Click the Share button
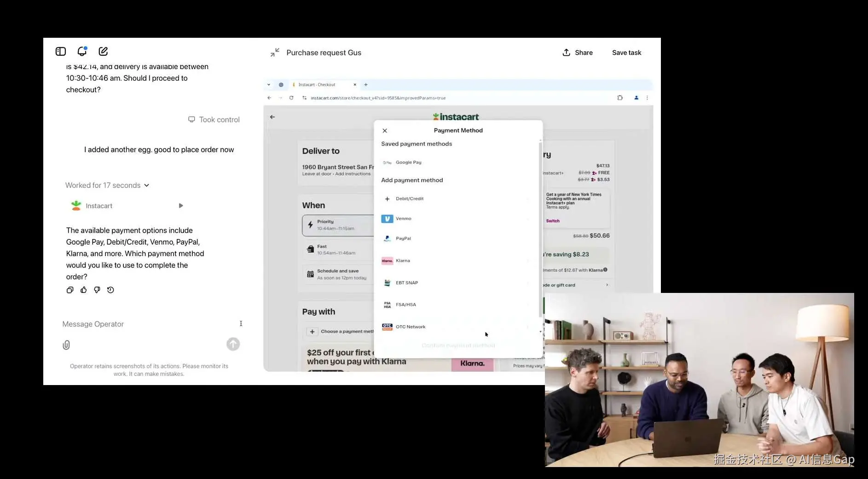 coord(578,53)
